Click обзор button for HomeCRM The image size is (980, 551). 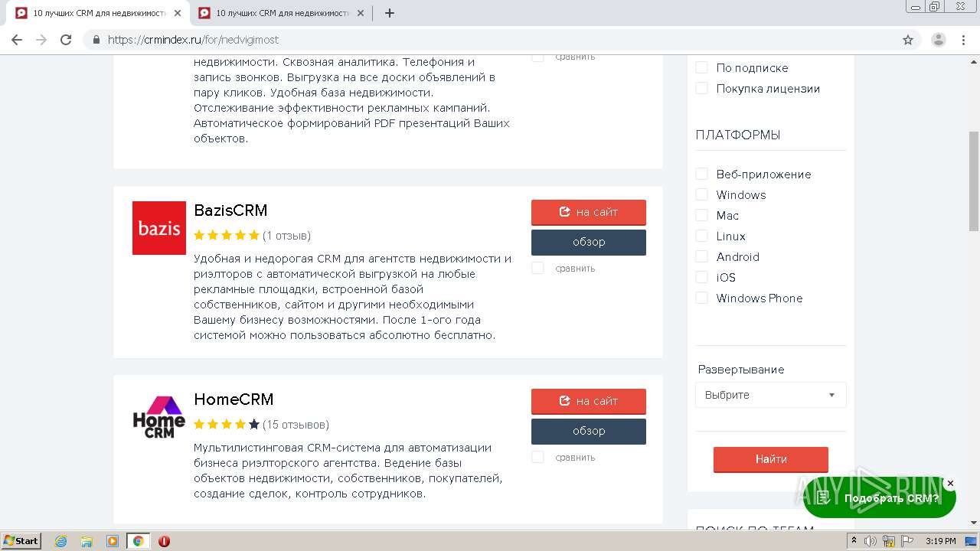[x=589, y=431]
